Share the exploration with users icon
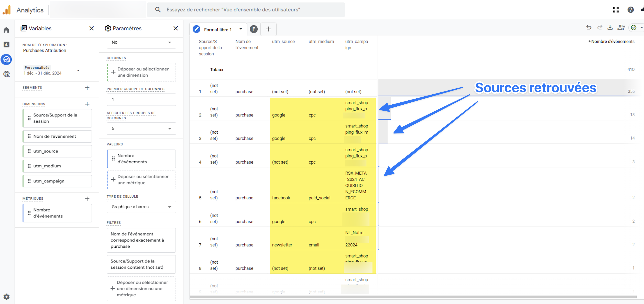Image resolution: width=644 pixels, height=304 pixels. coord(621,27)
